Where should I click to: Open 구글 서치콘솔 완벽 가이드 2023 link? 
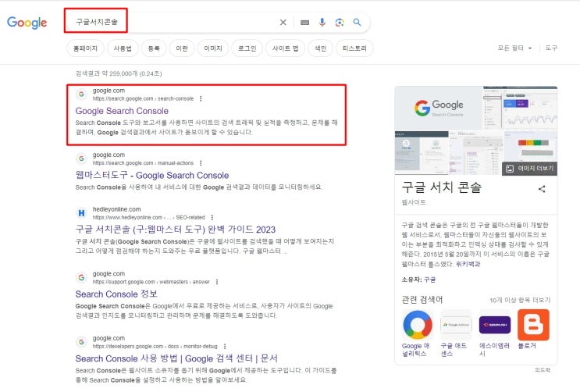[176, 229]
